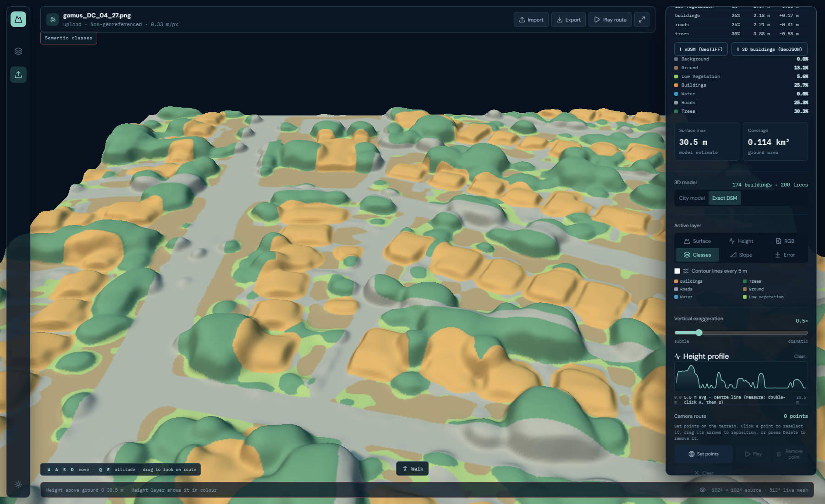
Task: Click the Height profile pulse icon
Action: click(677, 356)
